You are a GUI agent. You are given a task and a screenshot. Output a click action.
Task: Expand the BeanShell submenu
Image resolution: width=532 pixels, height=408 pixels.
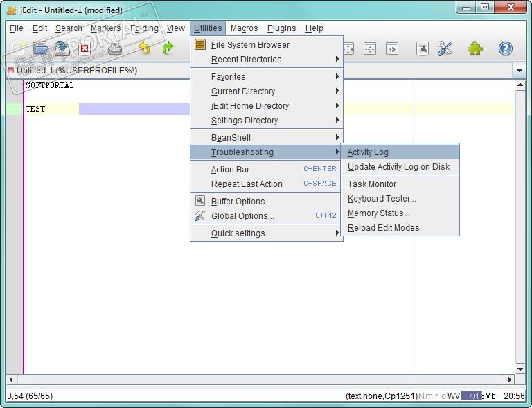267,138
